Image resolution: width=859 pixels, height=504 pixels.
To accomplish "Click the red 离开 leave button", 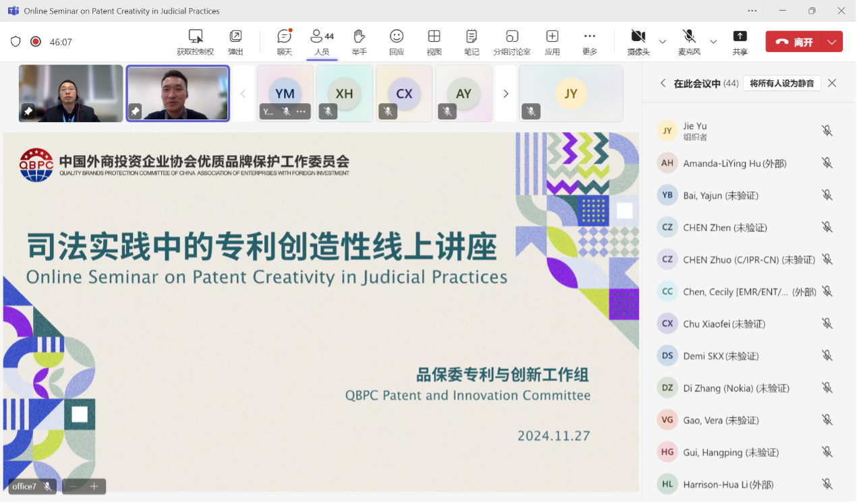I will (x=794, y=42).
